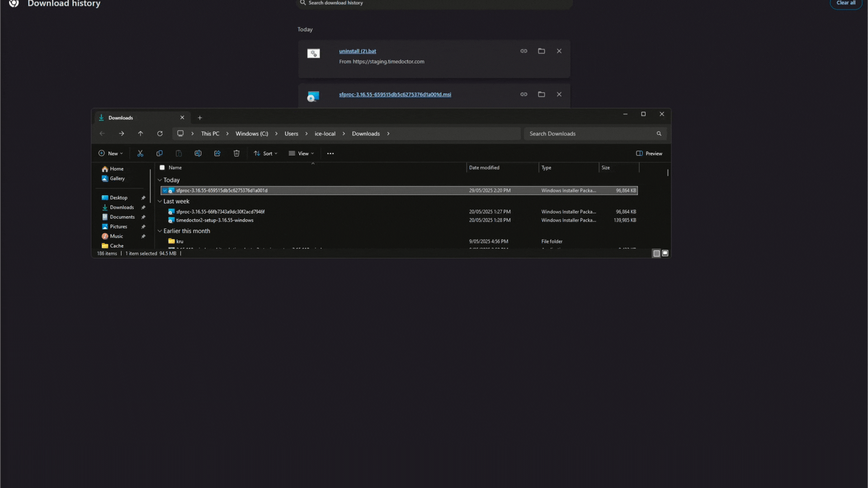This screenshot has height=488, width=868.
Task: Click the Copy icon in toolbar
Action: tap(160, 154)
